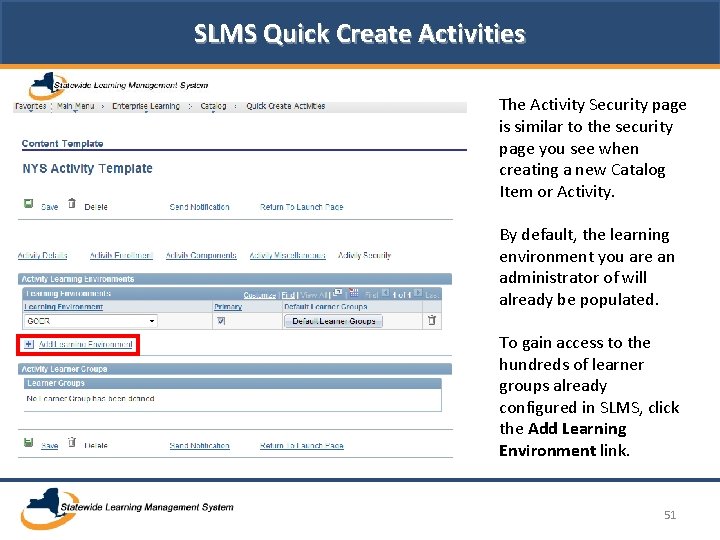Click the Add Learning Environment link
Screen dimensions: 720x540
[x=85, y=344]
